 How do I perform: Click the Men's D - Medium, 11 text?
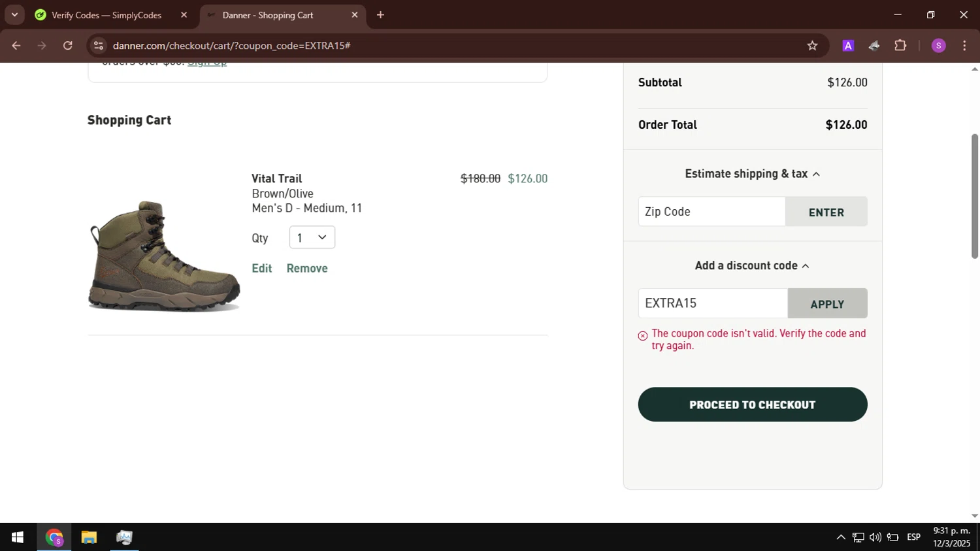click(307, 208)
